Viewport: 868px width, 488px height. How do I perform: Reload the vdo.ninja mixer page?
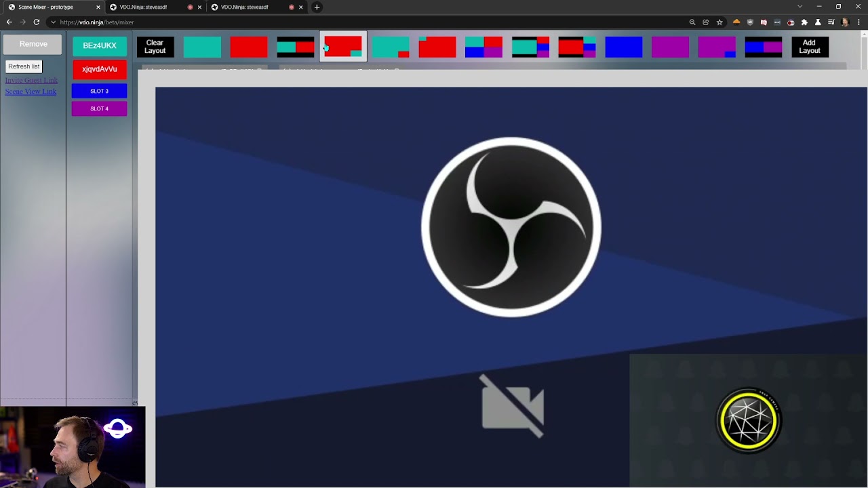coord(37,22)
